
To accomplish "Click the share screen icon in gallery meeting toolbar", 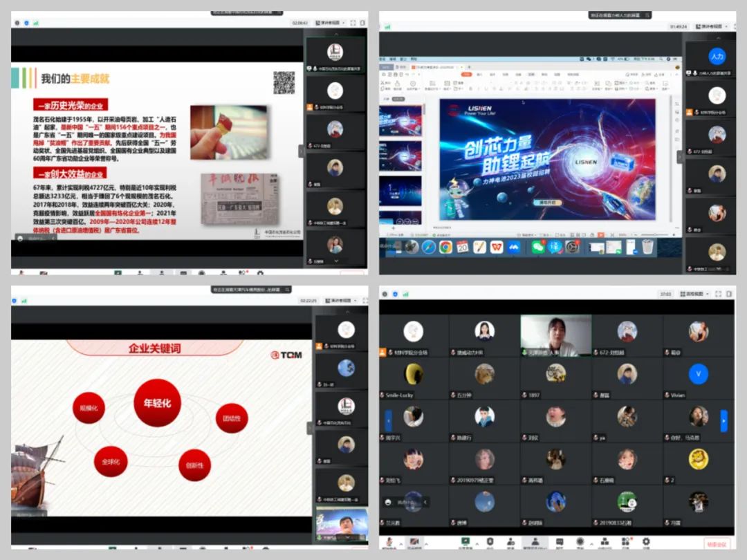I will (x=465, y=542).
